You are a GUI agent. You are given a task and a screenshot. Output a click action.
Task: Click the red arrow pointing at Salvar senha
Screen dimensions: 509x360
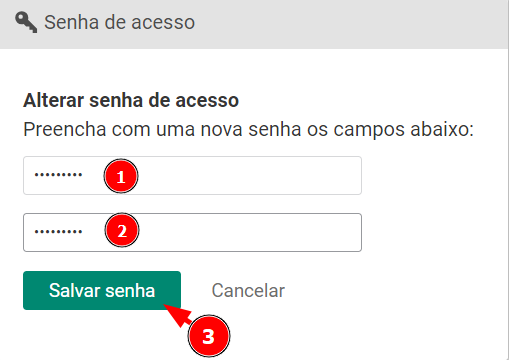click(x=178, y=315)
